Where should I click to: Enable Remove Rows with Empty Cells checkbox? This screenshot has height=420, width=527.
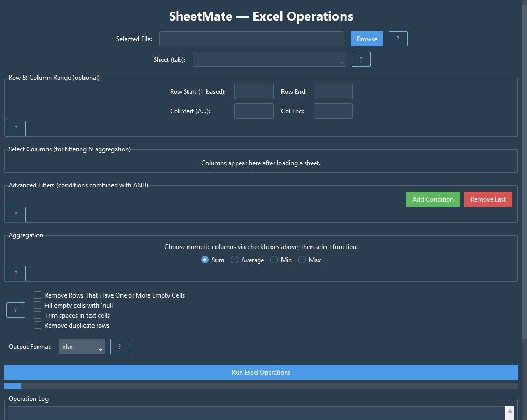(37, 295)
